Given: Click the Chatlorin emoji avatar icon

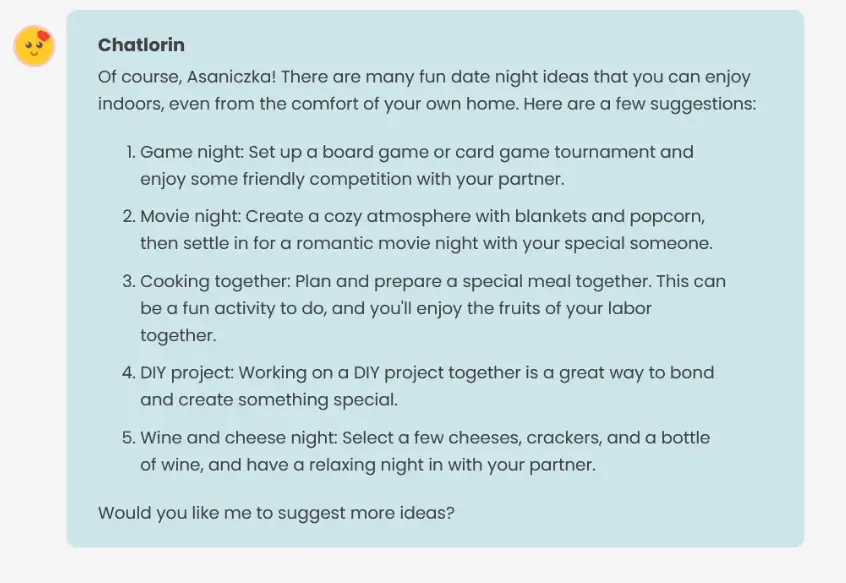Looking at the screenshot, I should [x=34, y=46].
